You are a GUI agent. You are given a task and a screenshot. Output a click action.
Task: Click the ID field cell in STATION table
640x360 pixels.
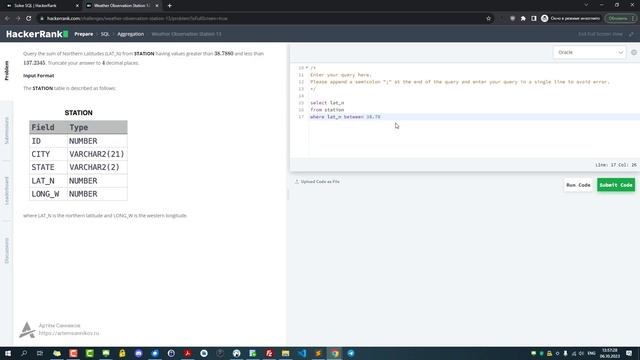tap(48, 141)
